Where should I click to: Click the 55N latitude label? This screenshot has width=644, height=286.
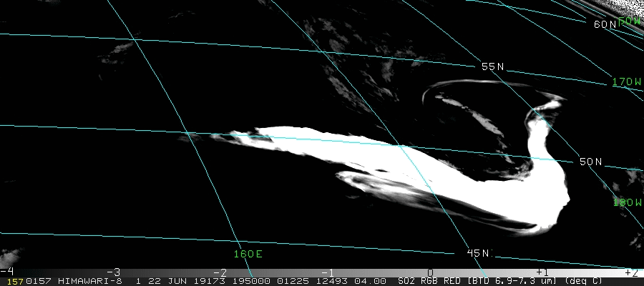coord(492,66)
